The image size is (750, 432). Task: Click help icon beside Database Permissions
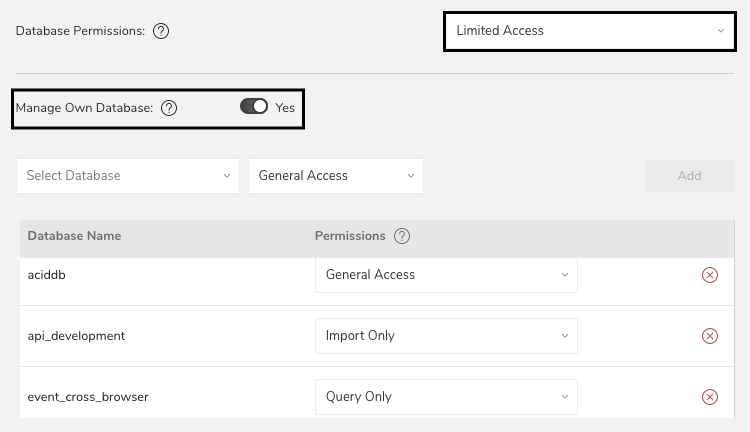coord(161,31)
